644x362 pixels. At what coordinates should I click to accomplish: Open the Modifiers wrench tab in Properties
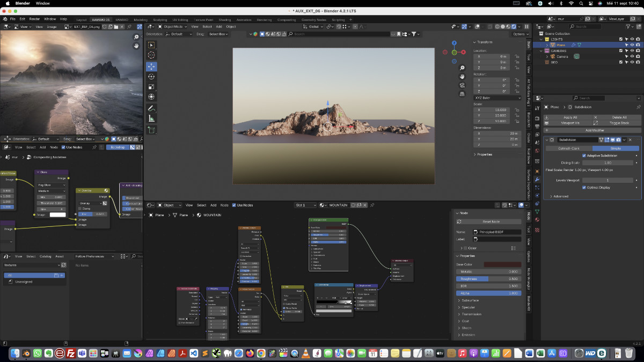coord(537,179)
